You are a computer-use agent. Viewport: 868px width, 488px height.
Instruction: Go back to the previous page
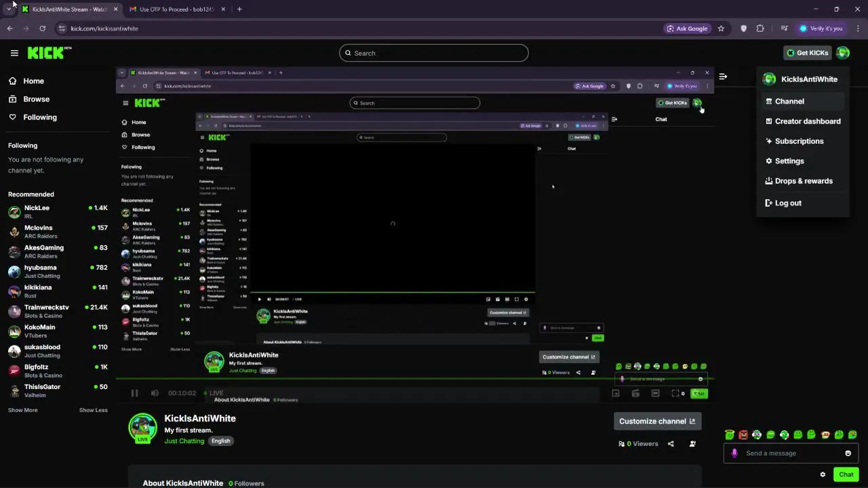9,28
